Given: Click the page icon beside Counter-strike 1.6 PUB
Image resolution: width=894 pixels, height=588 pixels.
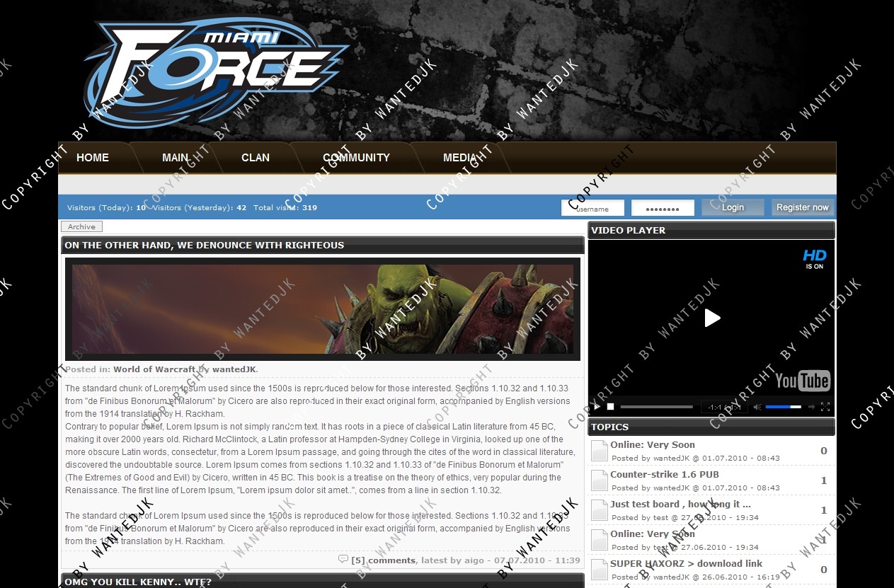Looking at the screenshot, I should pyautogui.click(x=599, y=480).
